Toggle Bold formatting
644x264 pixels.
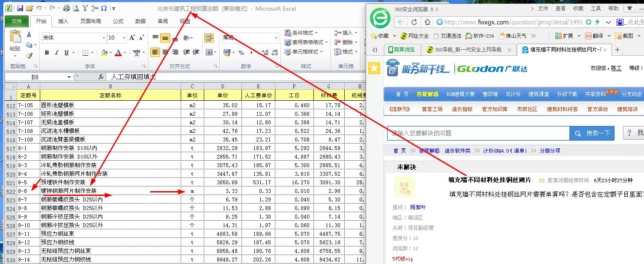tap(47, 52)
